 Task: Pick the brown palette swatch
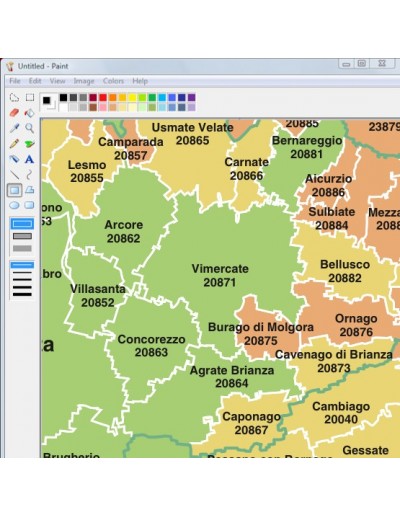pos(93,107)
